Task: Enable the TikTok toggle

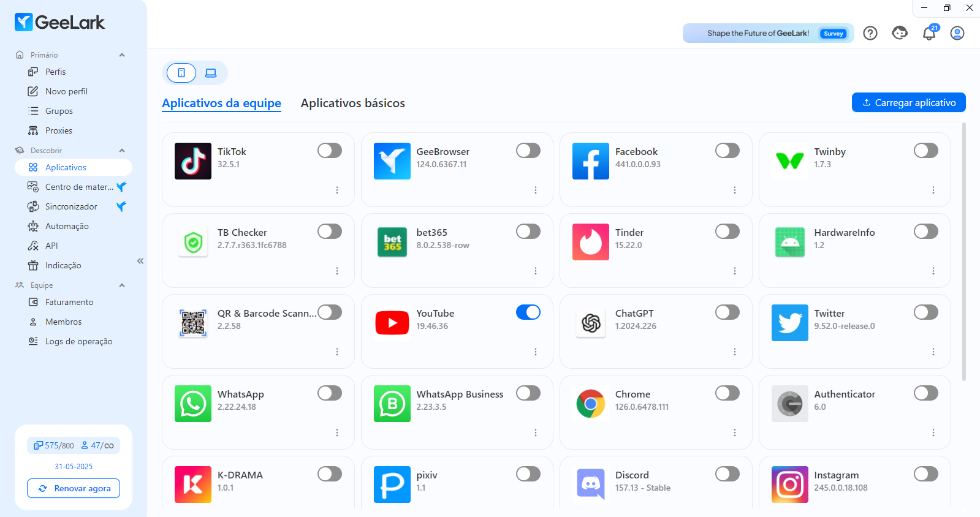Action: pos(330,151)
